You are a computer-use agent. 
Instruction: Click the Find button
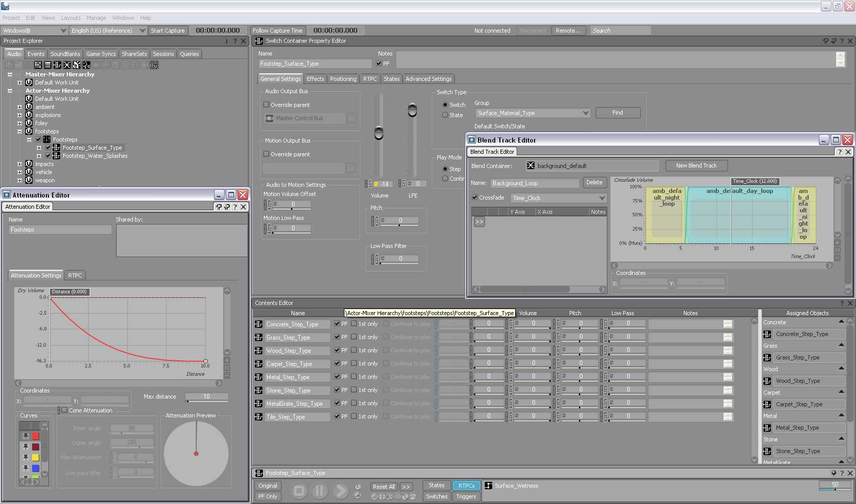618,113
